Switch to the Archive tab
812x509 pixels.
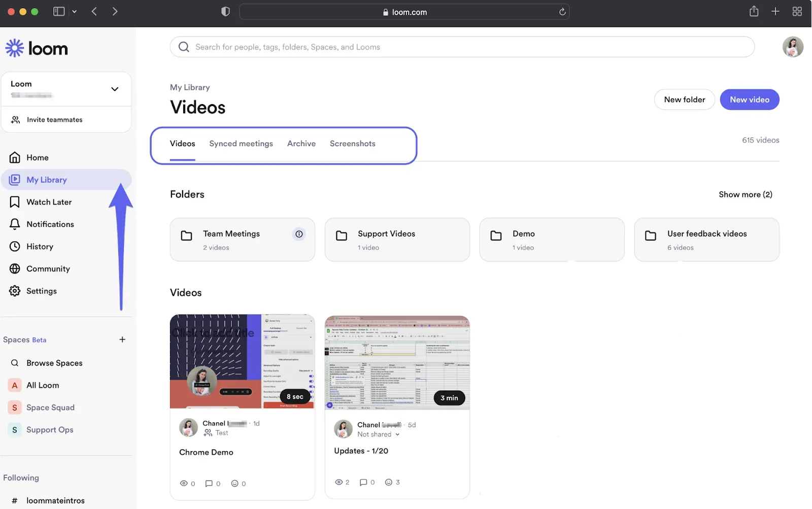(x=301, y=144)
